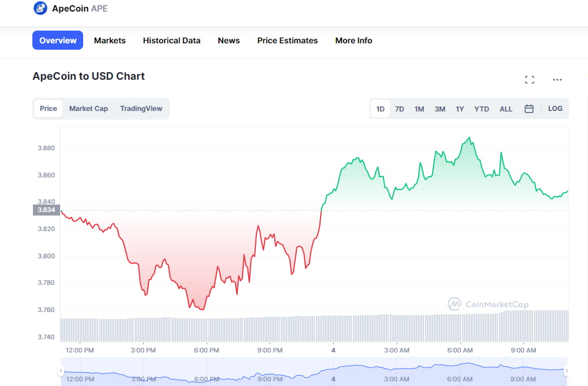Open the More Info tab

coord(353,40)
